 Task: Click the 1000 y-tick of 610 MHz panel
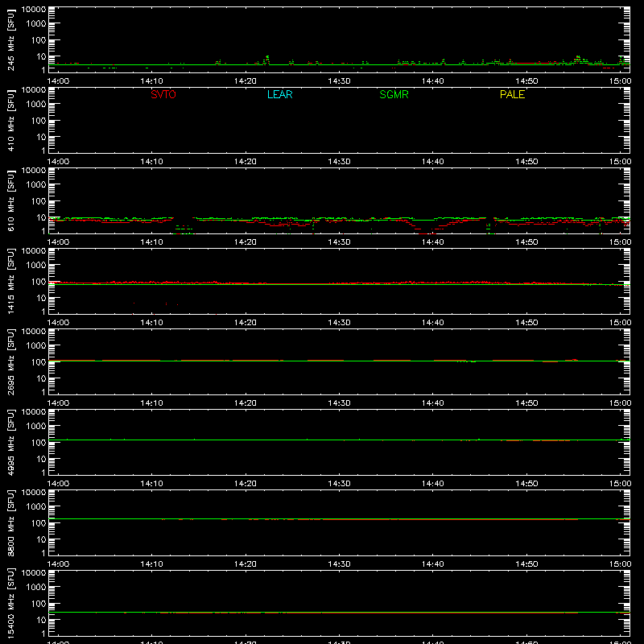[37, 185]
